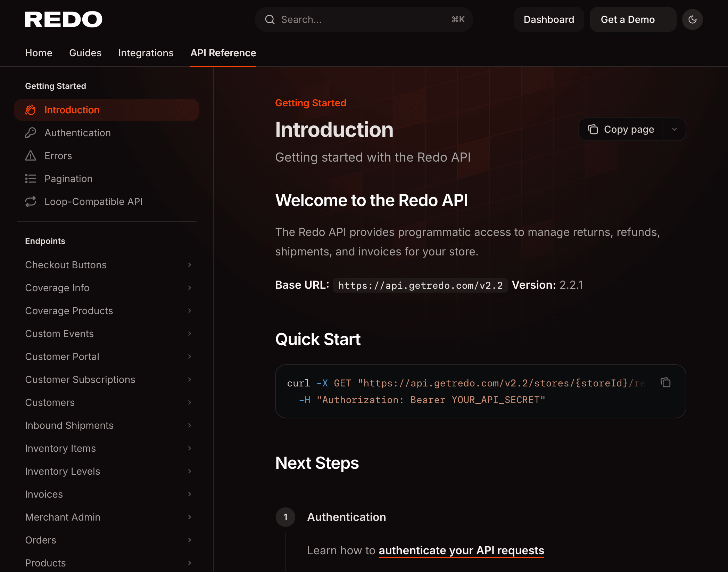
Task: Expand the Inventory Items chevron
Action: click(190, 448)
